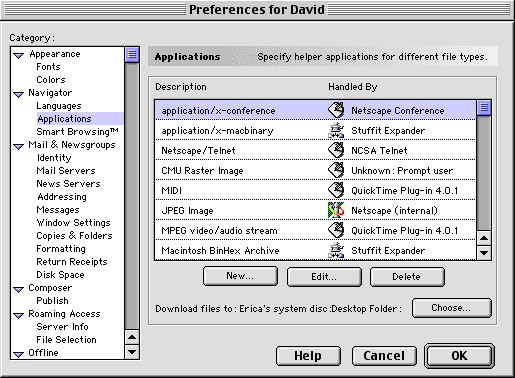
Task: Click the category list scroll-down arrow
Action: [x=132, y=352]
